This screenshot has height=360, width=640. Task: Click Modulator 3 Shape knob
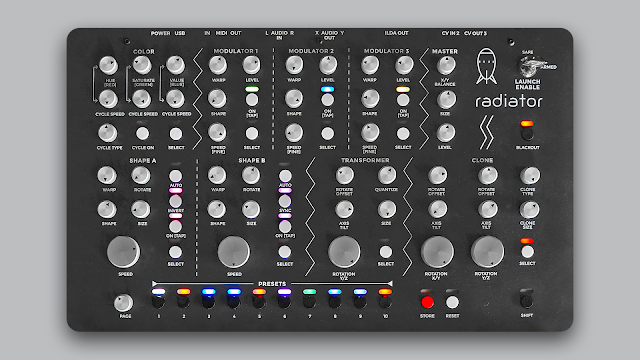click(x=370, y=99)
